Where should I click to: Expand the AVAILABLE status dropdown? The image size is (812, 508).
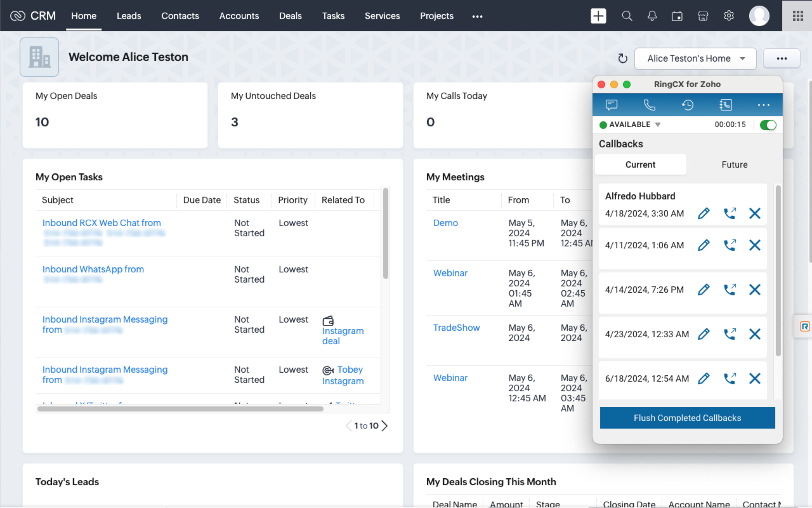coord(658,125)
